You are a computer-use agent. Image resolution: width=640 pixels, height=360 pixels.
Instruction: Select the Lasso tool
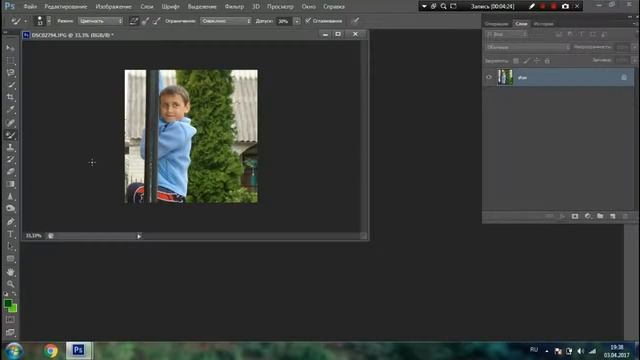tap(10, 73)
